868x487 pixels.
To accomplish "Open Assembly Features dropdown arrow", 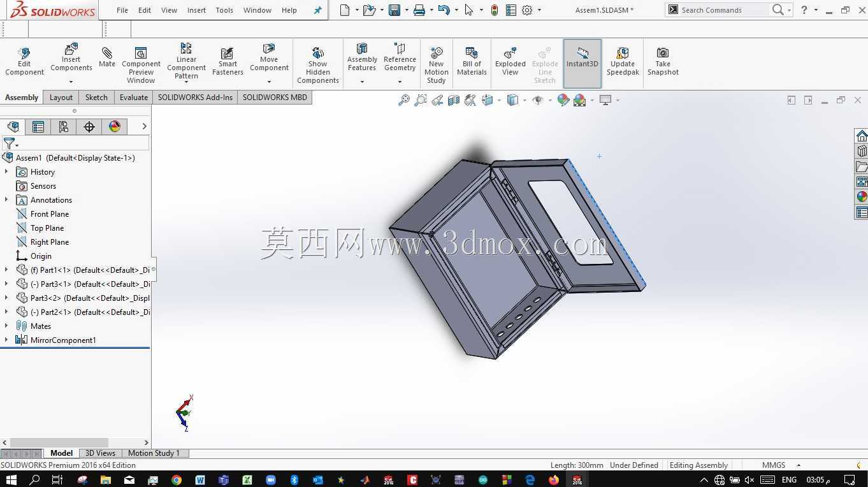I will [x=362, y=82].
